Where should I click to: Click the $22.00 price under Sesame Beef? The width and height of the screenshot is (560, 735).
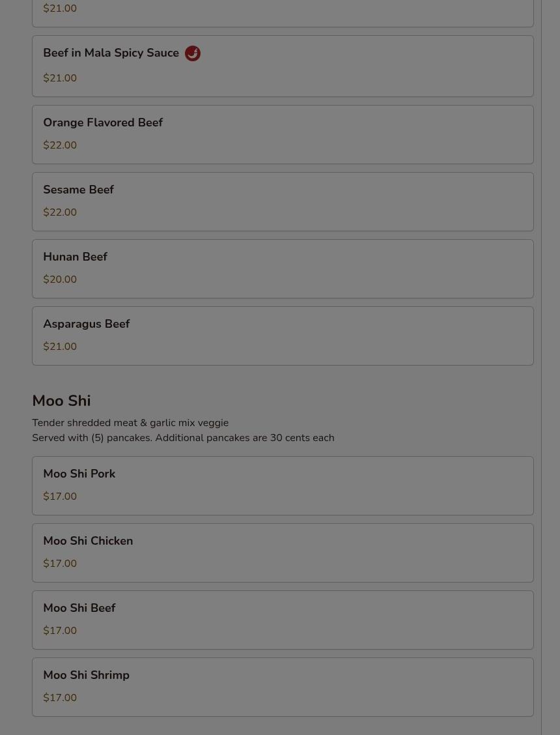tap(60, 212)
